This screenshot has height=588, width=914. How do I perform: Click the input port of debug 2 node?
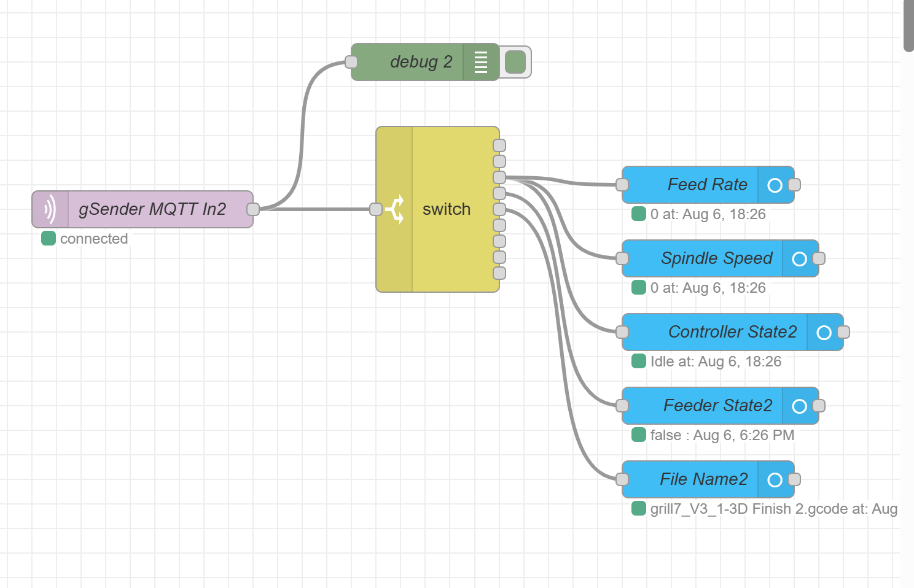351,62
